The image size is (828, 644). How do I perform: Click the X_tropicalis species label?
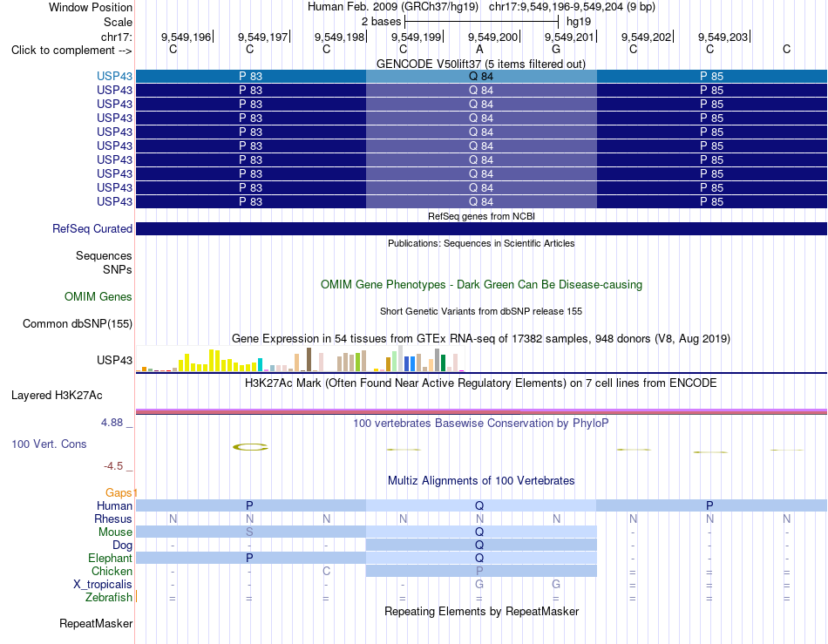coord(103,585)
